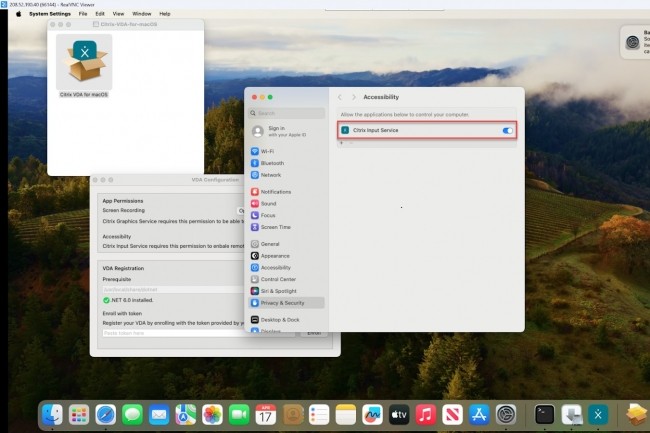Toggle the Citrix Input Service switch

pos(507,131)
